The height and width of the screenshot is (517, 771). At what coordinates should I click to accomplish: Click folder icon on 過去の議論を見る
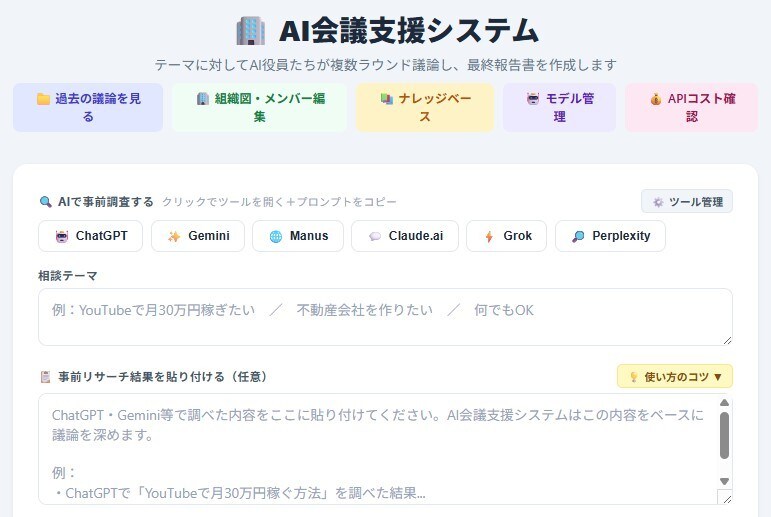coord(43,99)
